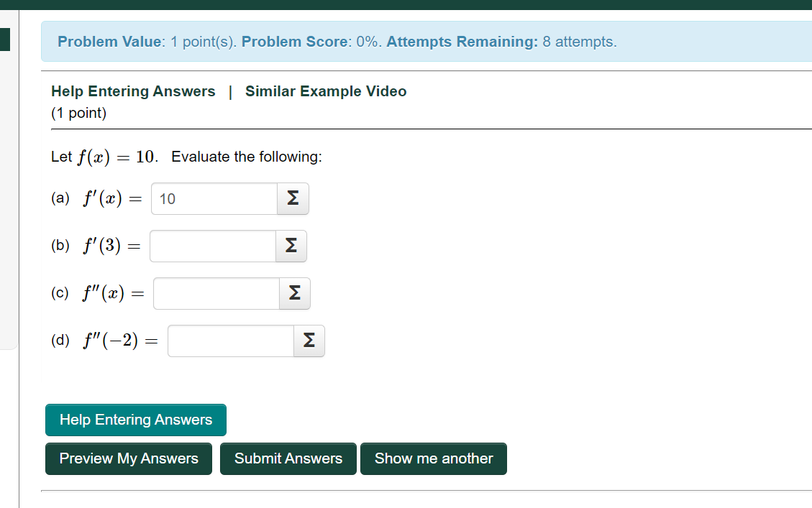The image size is (812, 508).
Task: Click the empty f'(3) answer field
Action: (212, 246)
